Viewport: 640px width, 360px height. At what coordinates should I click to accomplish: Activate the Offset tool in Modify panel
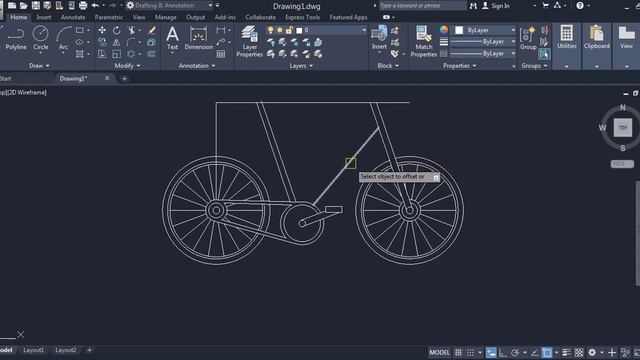[x=151, y=54]
